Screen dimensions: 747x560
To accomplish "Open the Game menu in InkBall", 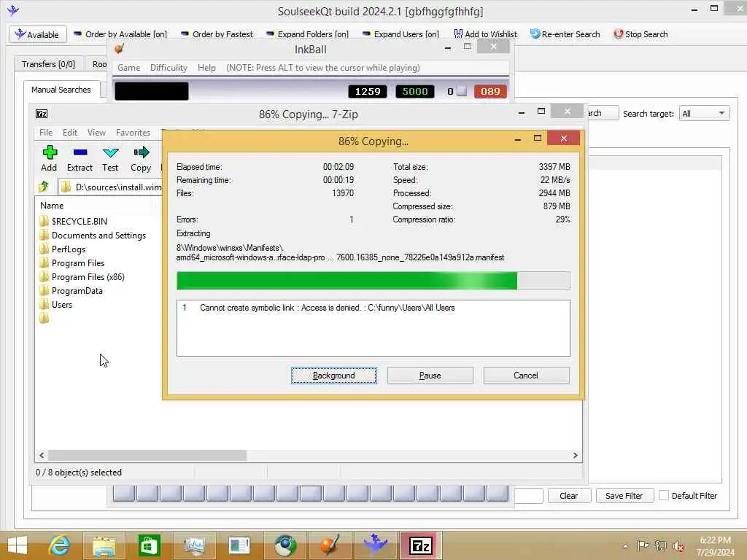I will click(x=128, y=68).
